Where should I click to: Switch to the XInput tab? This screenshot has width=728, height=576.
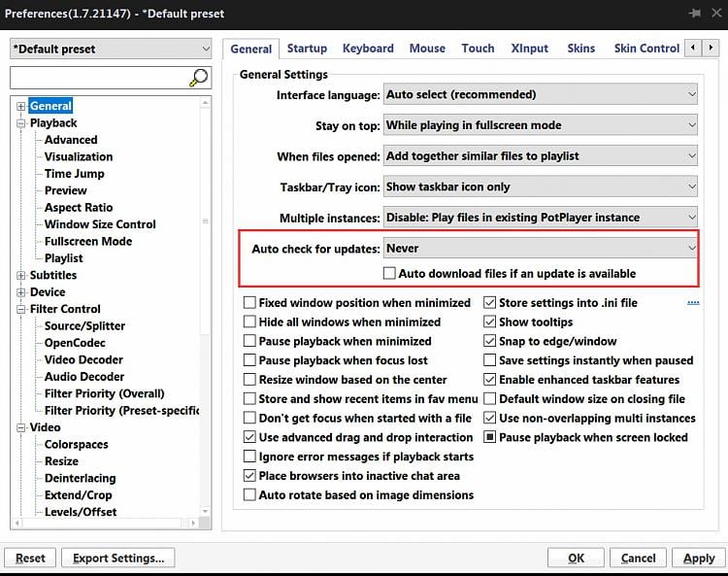tap(529, 49)
